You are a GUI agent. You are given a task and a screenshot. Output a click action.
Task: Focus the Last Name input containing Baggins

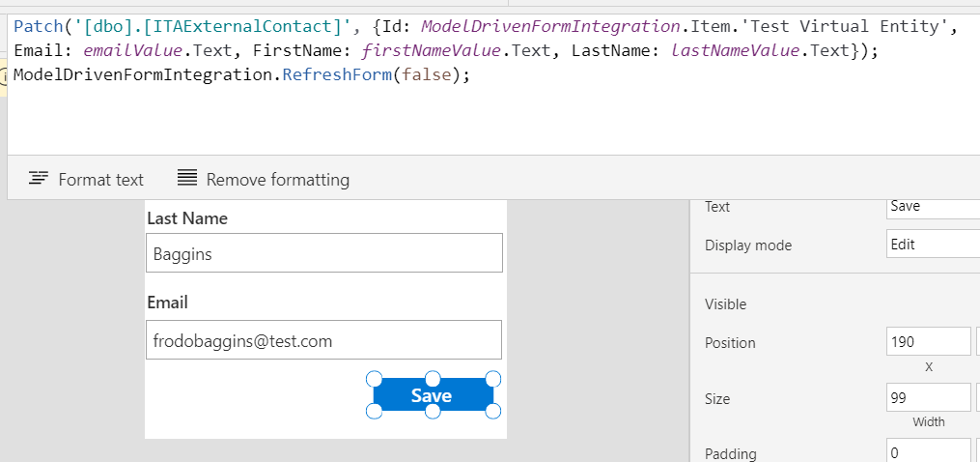point(324,253)
